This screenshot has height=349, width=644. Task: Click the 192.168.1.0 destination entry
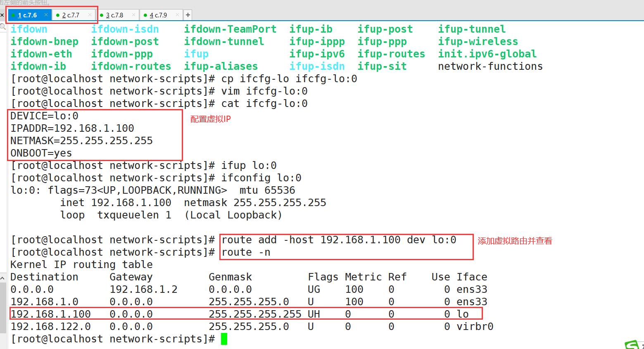tap(44, 302)
